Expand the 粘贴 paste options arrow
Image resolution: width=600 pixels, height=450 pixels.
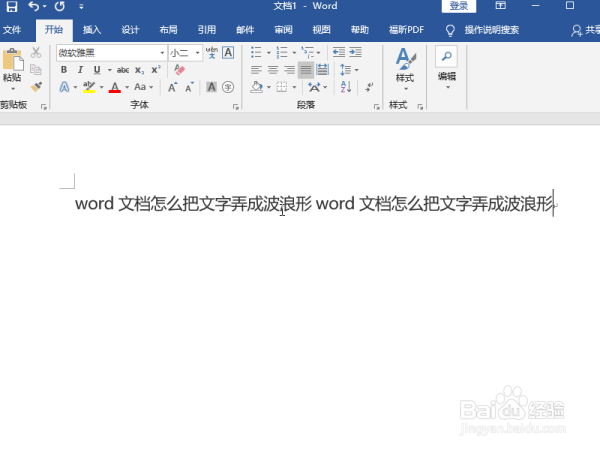pyautogui.click(x=13, y=89)
